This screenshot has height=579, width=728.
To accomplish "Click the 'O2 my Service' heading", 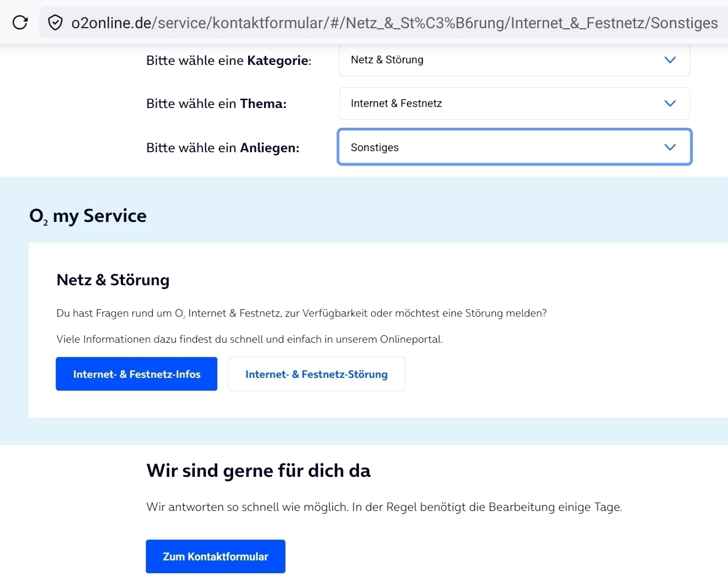I will click(88, 216).
